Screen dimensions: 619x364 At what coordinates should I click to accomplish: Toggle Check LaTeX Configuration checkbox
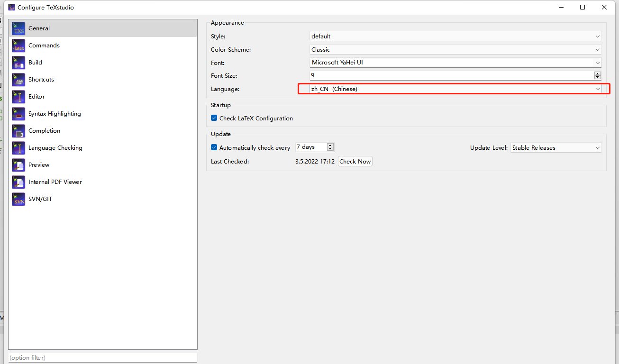tap(214, 118)
